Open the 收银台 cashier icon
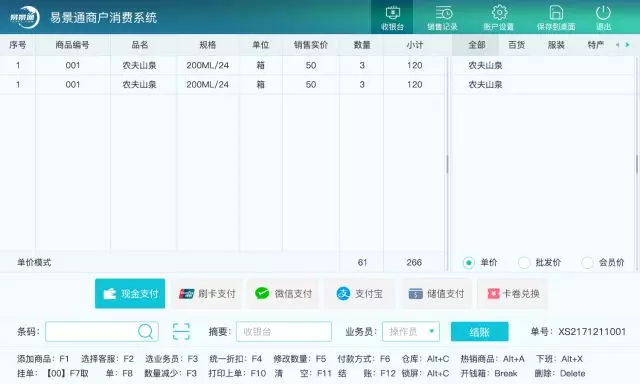Screen dimensions: 640x384 pyautogui.click(x=392, y=13)
